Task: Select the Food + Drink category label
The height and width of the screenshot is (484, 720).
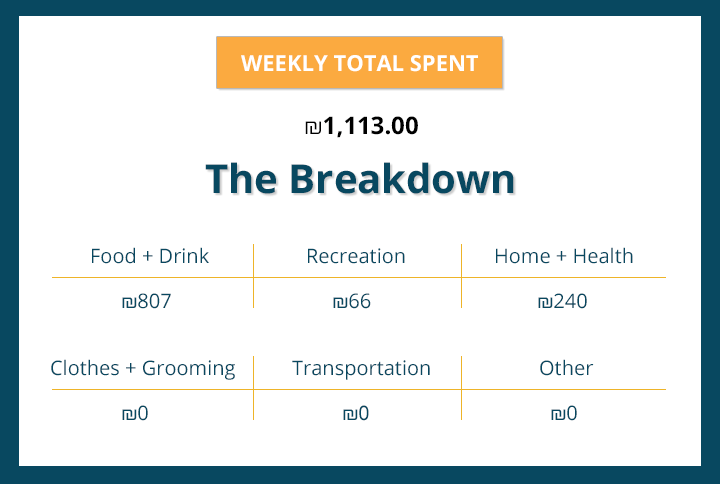Action: (x=149, y=256)
